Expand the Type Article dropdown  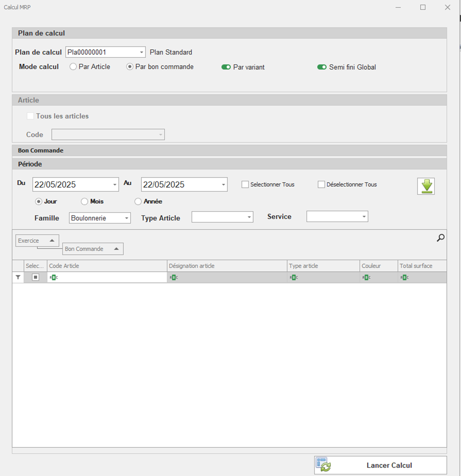249,217
